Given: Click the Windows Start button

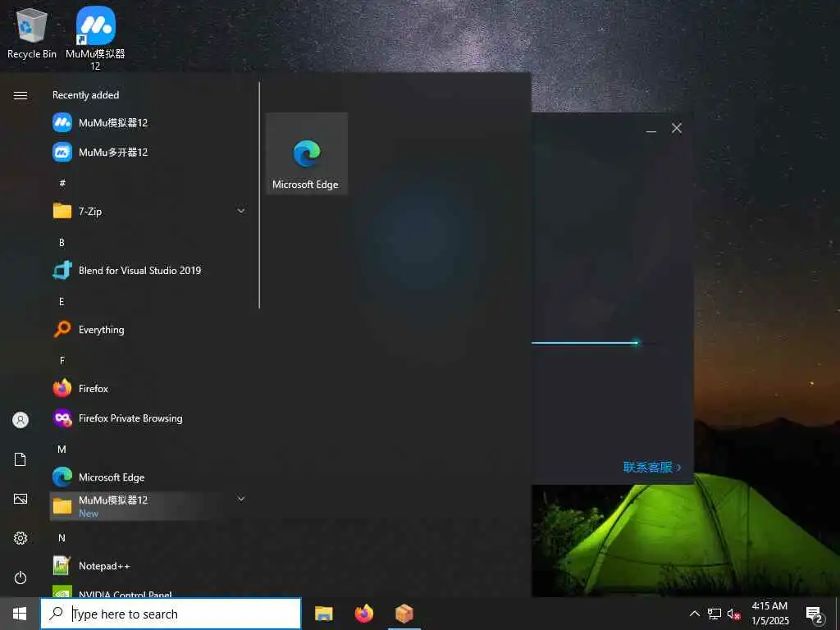Looking at the screenshot, I should click(x=20, y=614).
